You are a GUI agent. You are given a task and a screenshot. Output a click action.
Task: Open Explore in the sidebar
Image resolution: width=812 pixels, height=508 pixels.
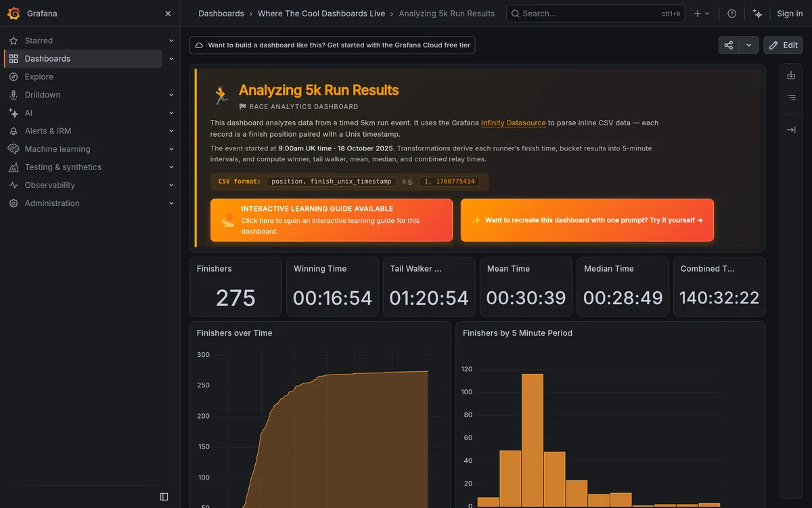click(x=39, y=77)
